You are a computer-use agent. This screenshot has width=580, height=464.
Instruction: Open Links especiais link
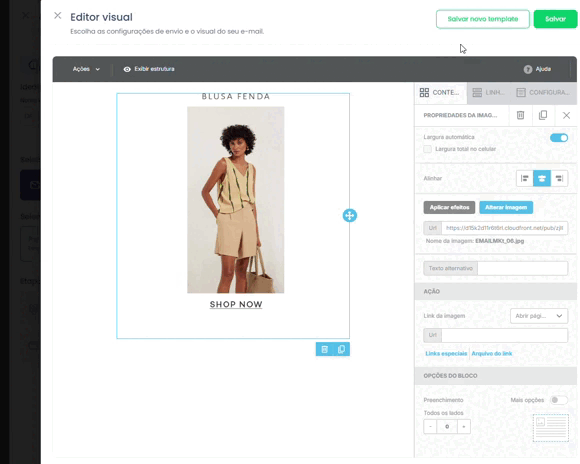tap(446, 353)
